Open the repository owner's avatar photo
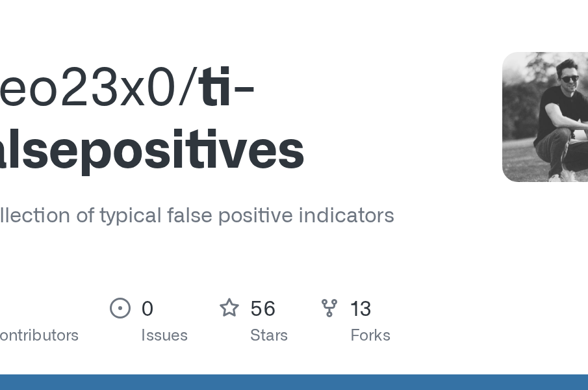This screenshot has width=588, height=390. pyautogui.click(x=544, y=117)
